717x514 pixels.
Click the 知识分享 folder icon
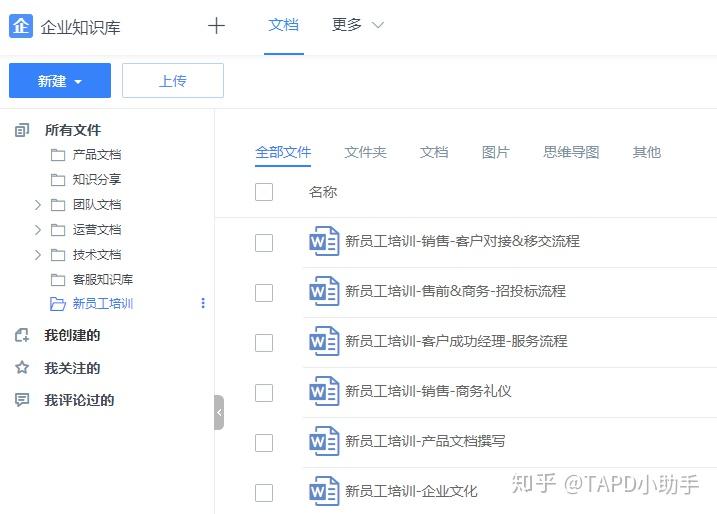(x=58, y=180)
